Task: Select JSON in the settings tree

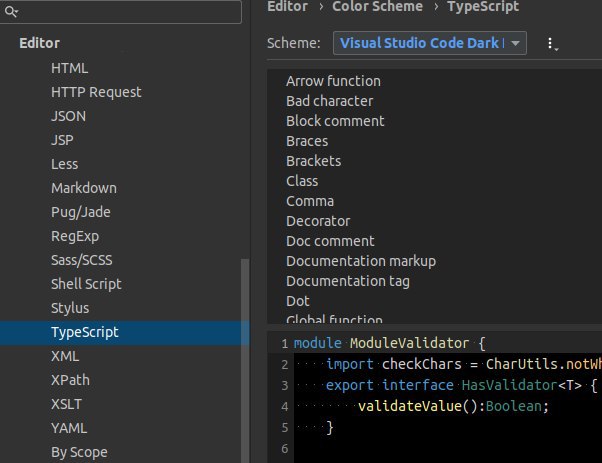Action: (x=68, y=116)
